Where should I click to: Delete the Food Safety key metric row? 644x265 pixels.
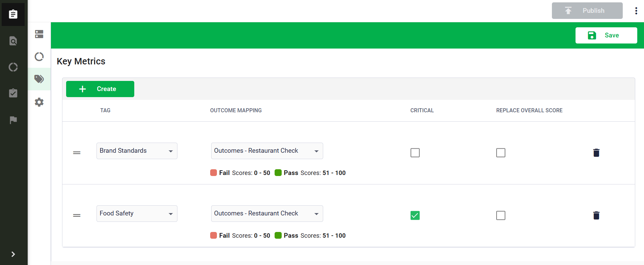pyautogui.click(x=596, y=215)
